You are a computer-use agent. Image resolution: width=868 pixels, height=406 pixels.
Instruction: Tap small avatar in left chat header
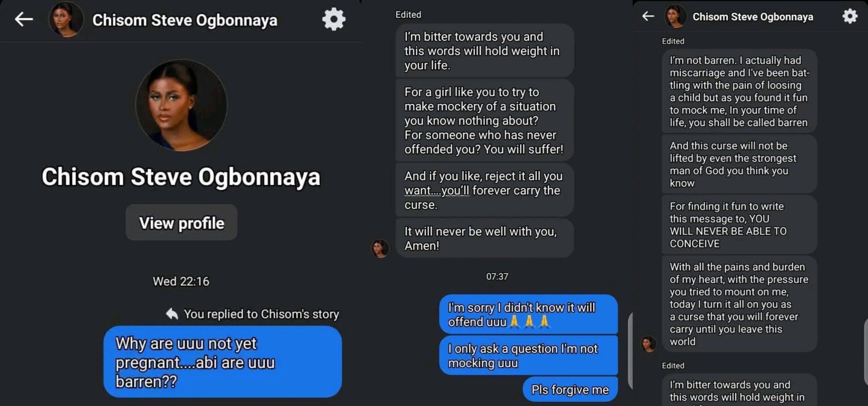tap(66, 19)
